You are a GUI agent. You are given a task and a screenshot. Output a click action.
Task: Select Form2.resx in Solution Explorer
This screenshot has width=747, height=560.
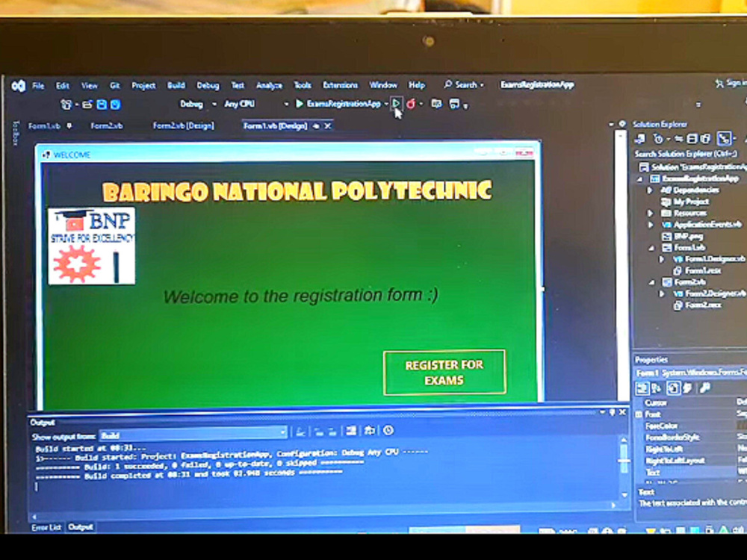click(x=703, y=305)
